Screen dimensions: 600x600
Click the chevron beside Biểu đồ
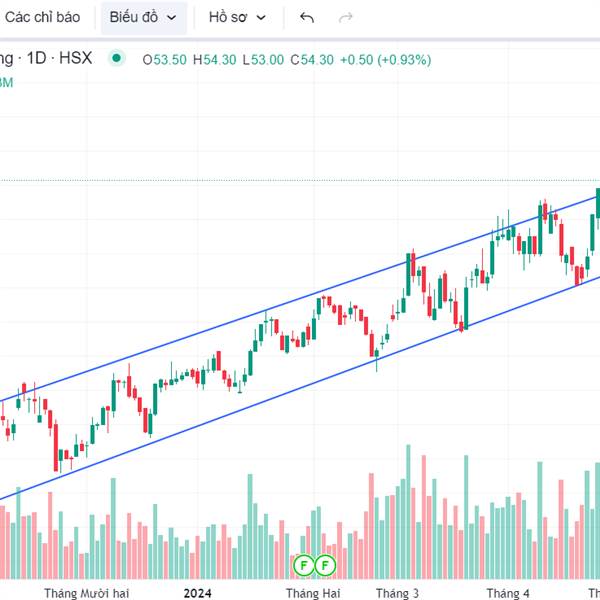172,18
